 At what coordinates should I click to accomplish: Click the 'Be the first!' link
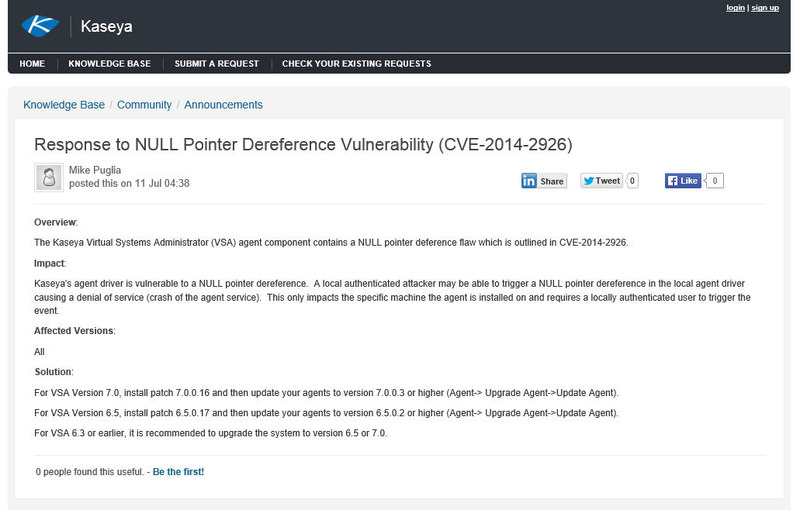(178, 471)
